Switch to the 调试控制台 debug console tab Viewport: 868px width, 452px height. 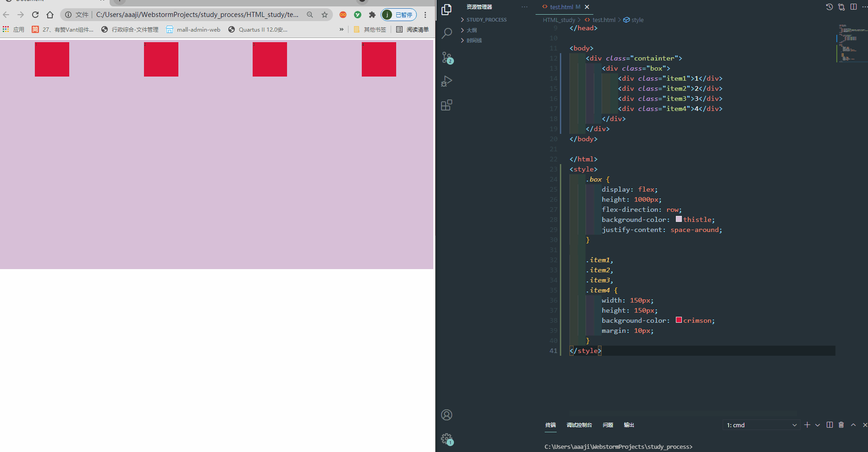pyautogui.click(x=579, y=425)
